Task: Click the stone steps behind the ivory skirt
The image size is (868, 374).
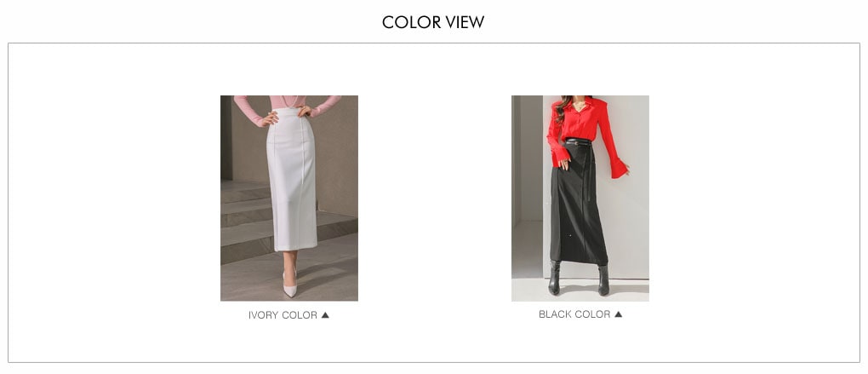Action: point(246,222)
